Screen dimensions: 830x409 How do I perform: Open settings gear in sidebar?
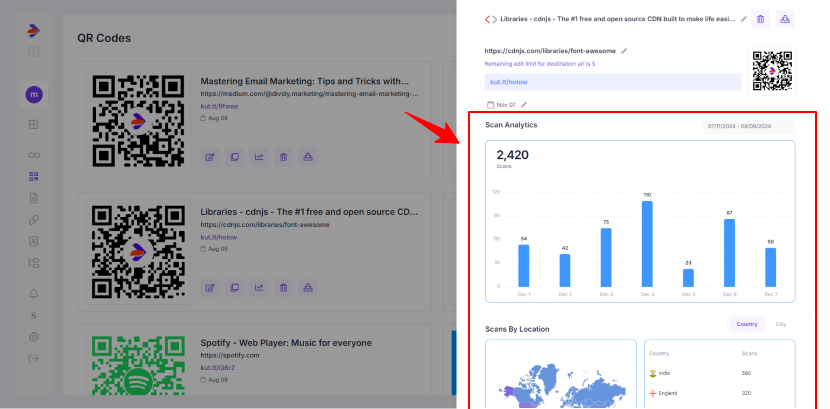pyautogui.click(x=34, y=337)
